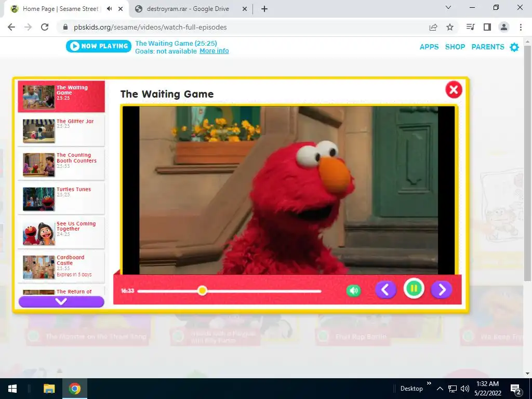Screen dimensions: 532x399
Task: Open the SHOP link
Action: coord(455,47)
